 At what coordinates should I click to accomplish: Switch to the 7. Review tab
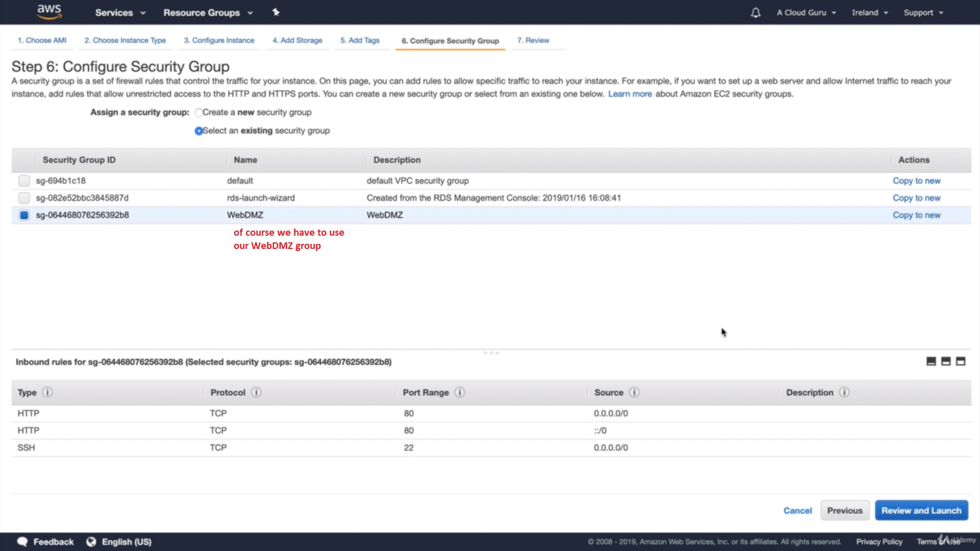[x=533, y=40]
